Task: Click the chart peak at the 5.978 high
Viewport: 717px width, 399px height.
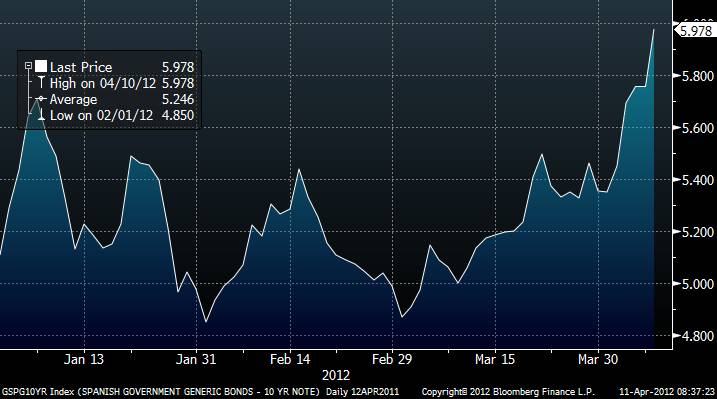Action: point(654,29)
